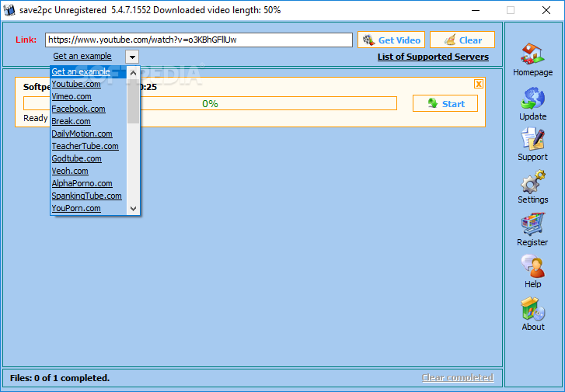Click the Files: 0 of 1 completed status text
Viewport: 565px width, 392px height.
60,378
